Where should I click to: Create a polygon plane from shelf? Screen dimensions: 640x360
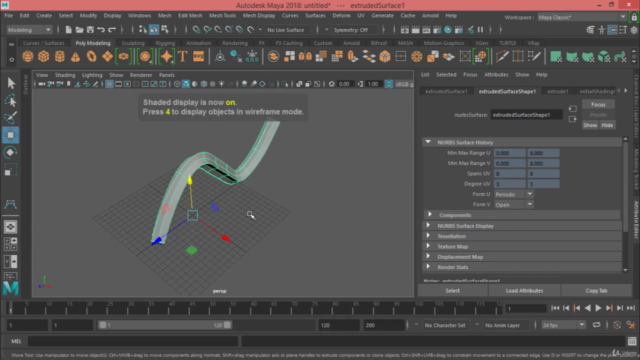tap(107, 56)
